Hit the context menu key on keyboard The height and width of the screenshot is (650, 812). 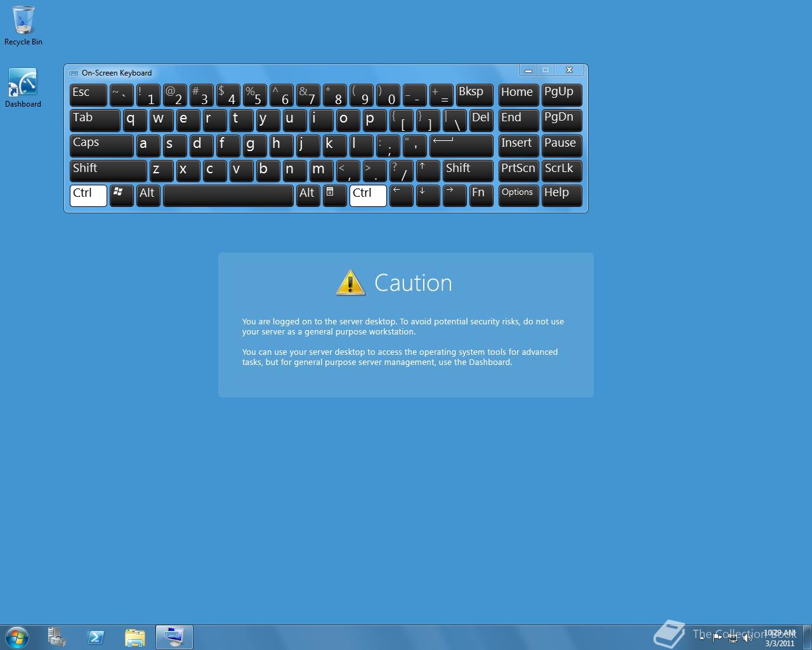click(335, 196)
